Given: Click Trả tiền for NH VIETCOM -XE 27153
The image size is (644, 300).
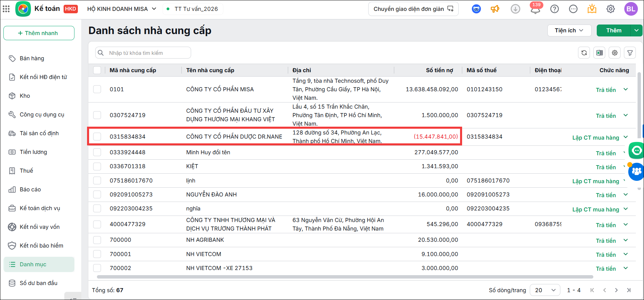Looking at the screenshot, I should click(606, 269).
